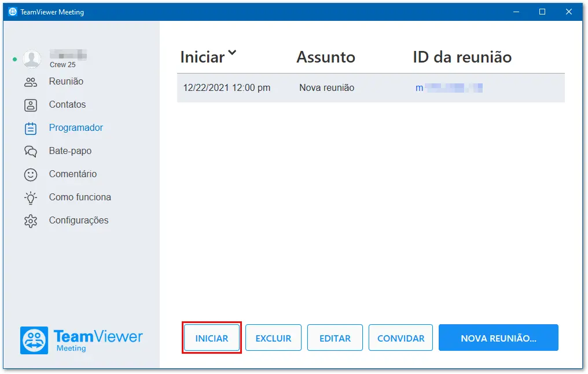Sort by ID da reunião column header

tap(462, 57)
